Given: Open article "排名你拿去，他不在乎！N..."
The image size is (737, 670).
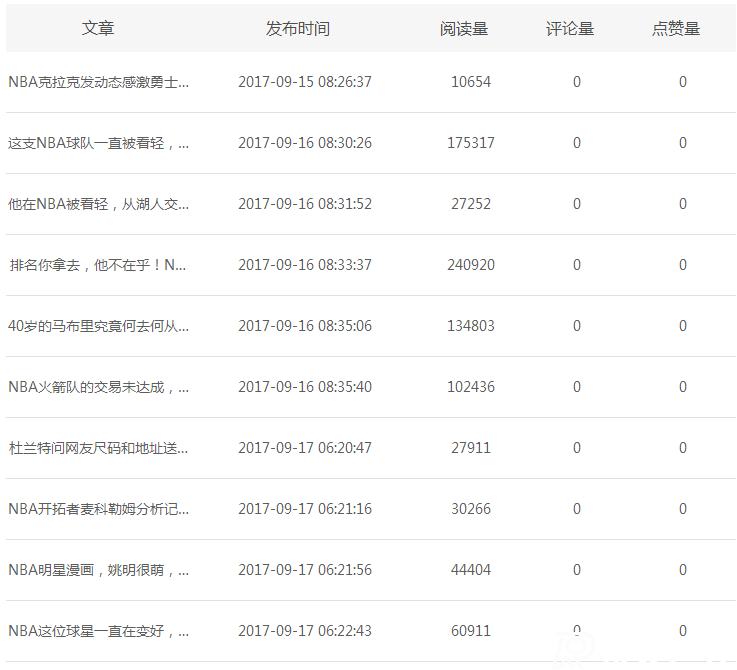Looking at the screenshot, I should point(99,265).
